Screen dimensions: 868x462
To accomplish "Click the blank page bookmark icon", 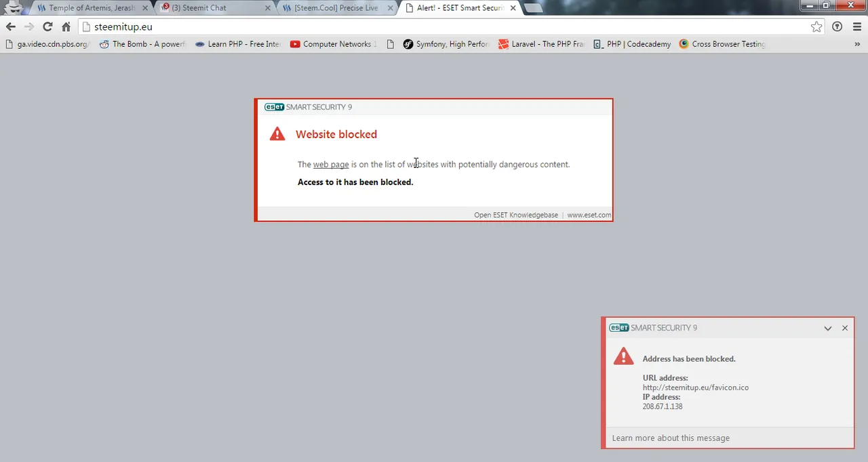I will [x=390, y=44].
